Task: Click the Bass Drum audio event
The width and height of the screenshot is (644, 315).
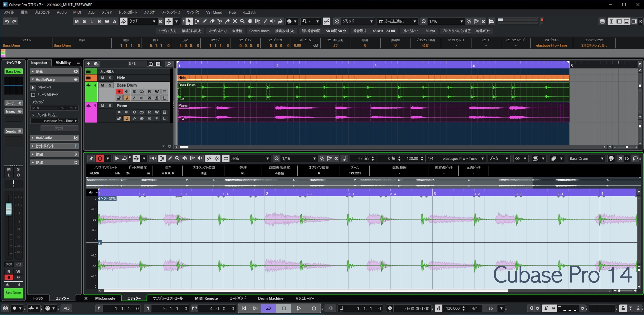Action: click(x=373, y=92)
